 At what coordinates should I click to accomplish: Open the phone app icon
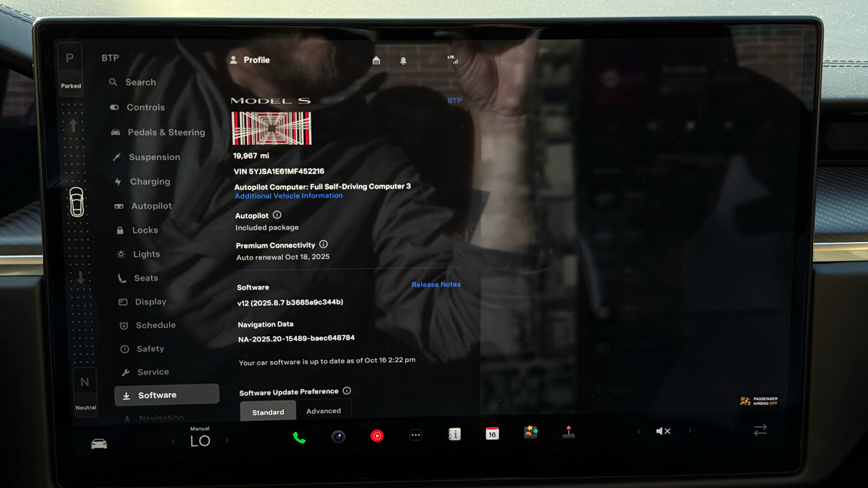pyautogui.click(x=299, y=437)
